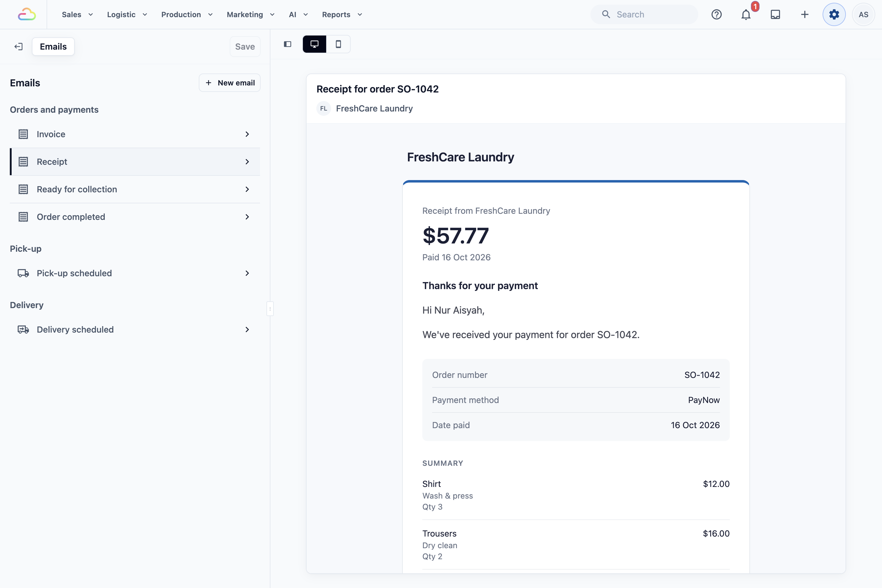
Task: Expand the Sales menu dropdown
Action: coord(77,14)
